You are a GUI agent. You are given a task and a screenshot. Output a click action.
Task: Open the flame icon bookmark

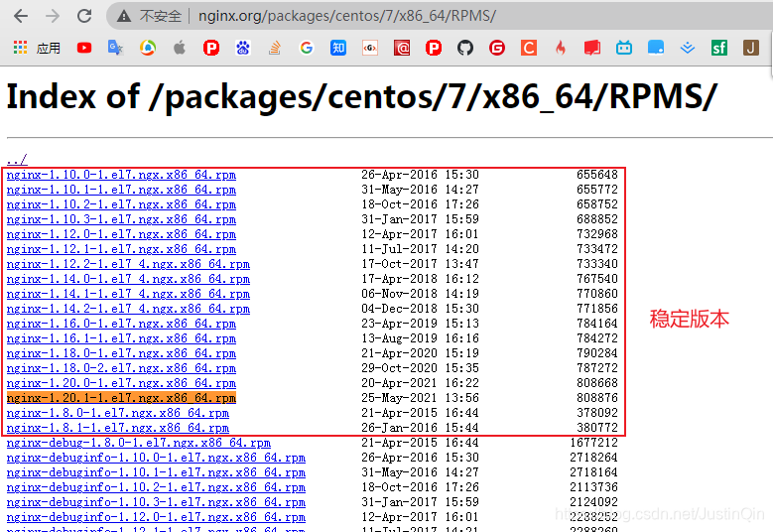pos(561,48)
